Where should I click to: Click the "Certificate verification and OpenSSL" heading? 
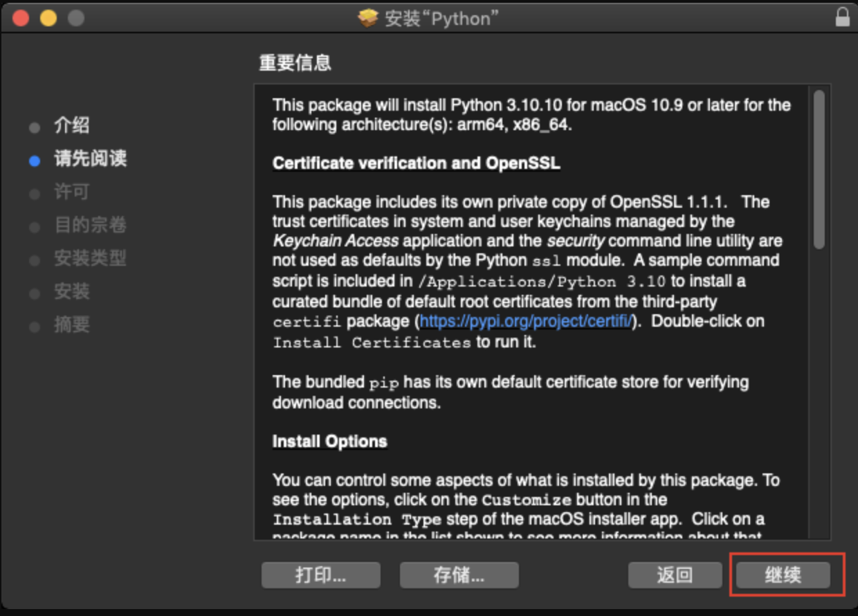click(x=417, y=163)
